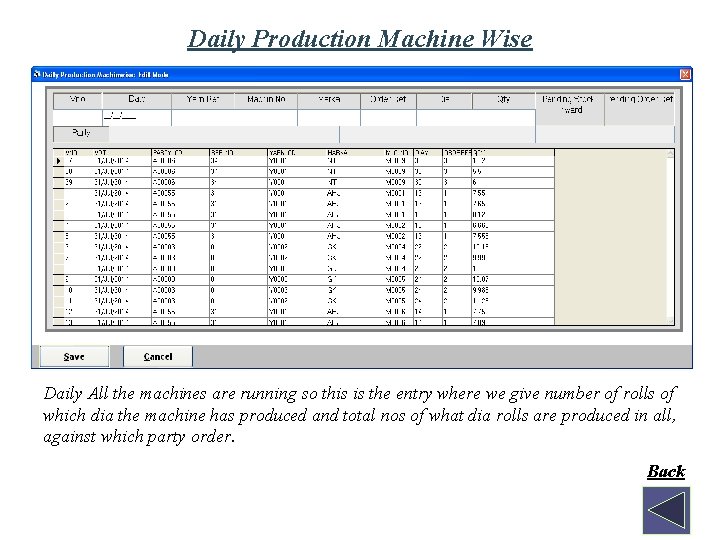Click the Save button
Viewport: 720px width, 540px height.
74,356
